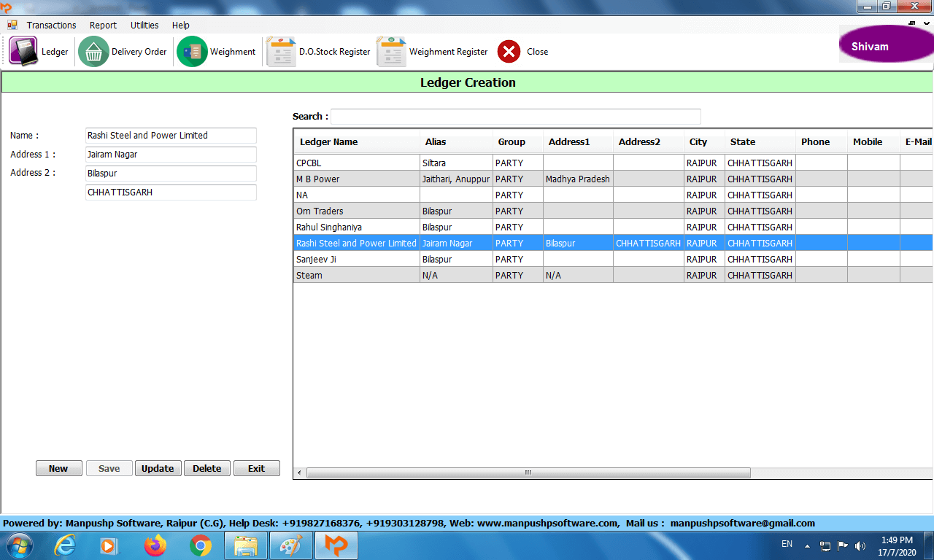934x560 pixels.
Task: Click the Address2 column header
Action: click(648, 142)
